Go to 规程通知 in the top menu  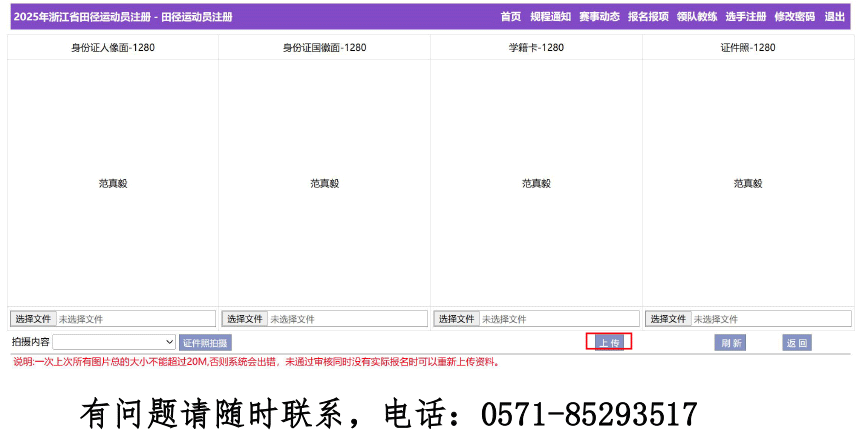click(x=550, y=17)
